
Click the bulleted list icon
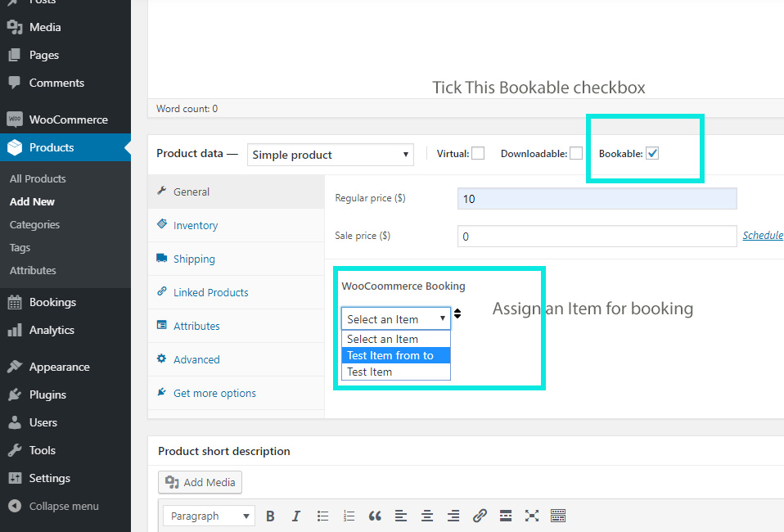point(322,516)
